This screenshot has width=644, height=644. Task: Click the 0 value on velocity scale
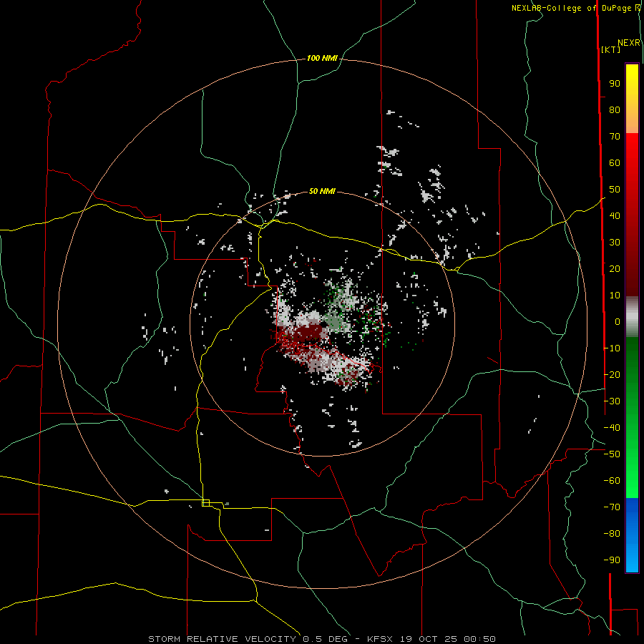coord(618,322)
